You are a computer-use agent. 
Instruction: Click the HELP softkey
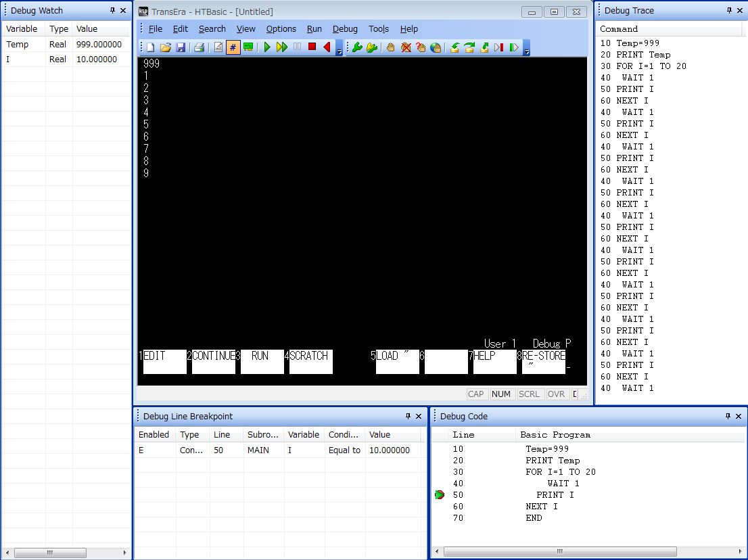pyautogui.click(x=494, y=362)
